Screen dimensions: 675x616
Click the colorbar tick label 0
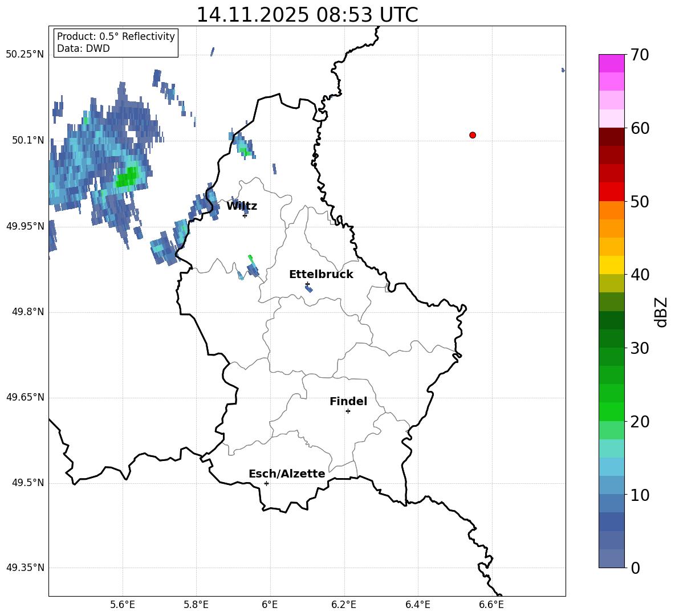635,568
